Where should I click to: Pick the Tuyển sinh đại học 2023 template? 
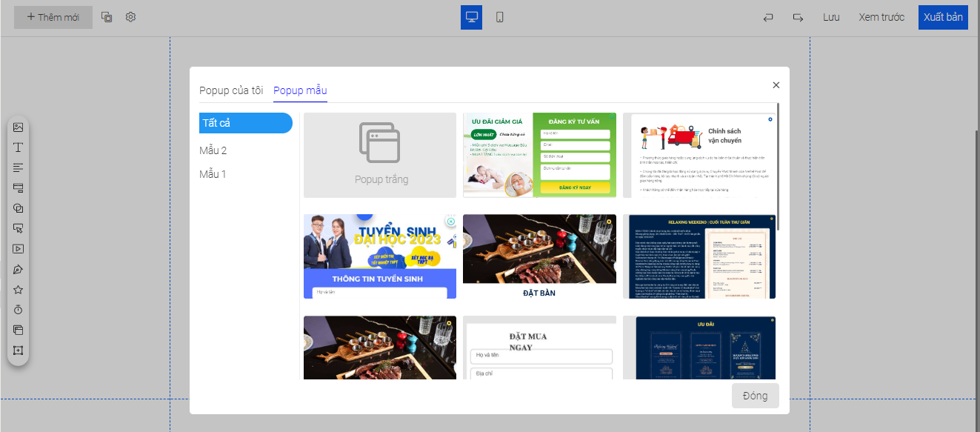click(x=380, y=256)
